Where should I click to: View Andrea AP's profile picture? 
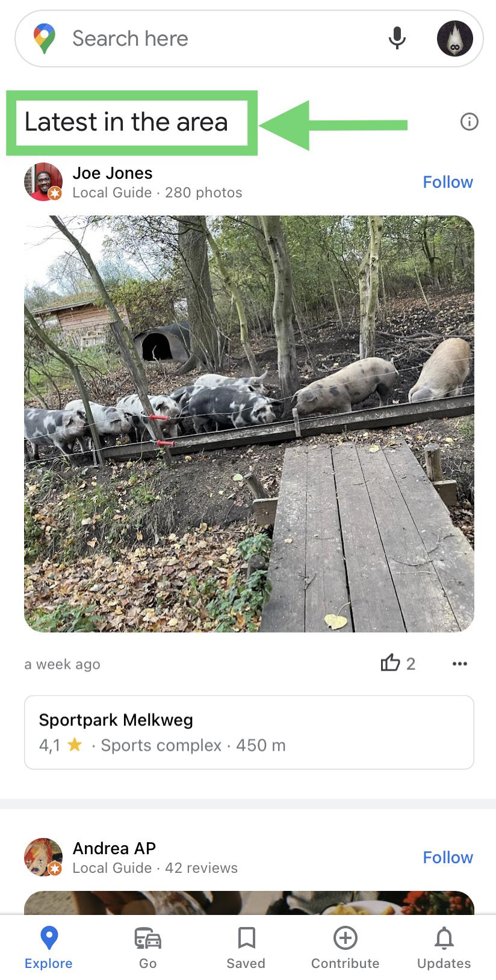[x=43, y=857]
